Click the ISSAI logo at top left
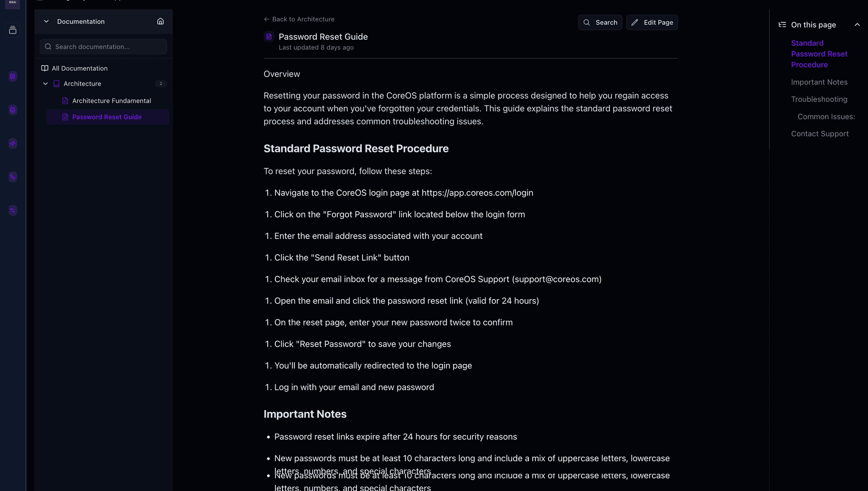The image size is (868, 491). click(12, 4)
